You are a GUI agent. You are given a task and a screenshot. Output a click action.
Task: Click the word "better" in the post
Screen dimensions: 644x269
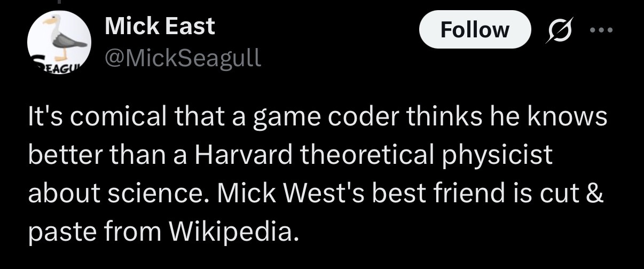pos(61,155)
